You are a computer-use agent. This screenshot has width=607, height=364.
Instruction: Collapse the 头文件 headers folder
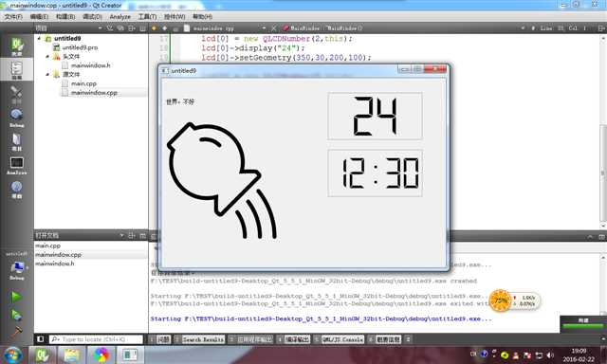47,57
